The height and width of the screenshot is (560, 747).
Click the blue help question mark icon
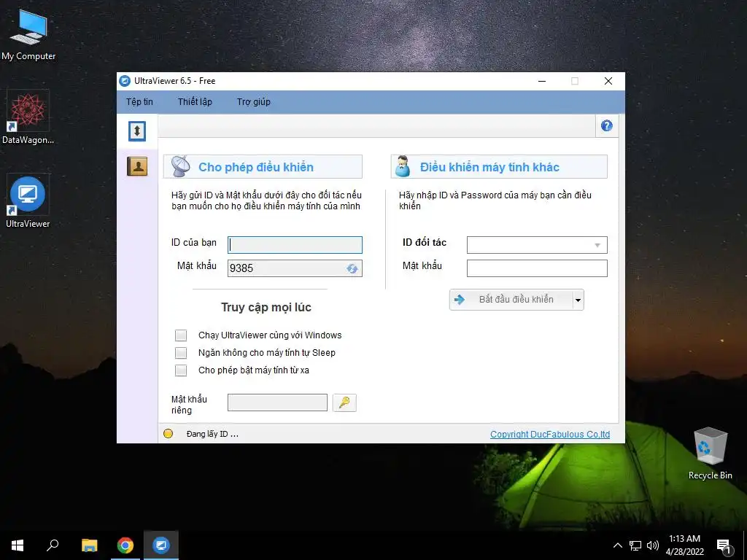click(x=606, y=125)
